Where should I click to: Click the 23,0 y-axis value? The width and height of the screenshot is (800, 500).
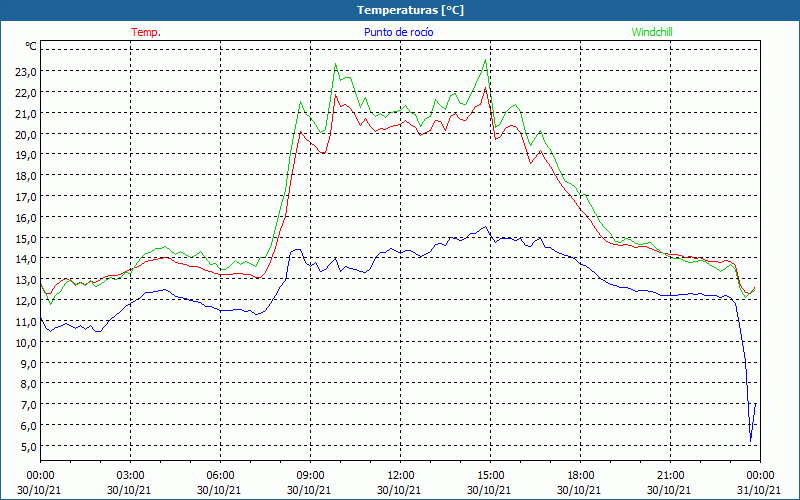pos(26,71)
